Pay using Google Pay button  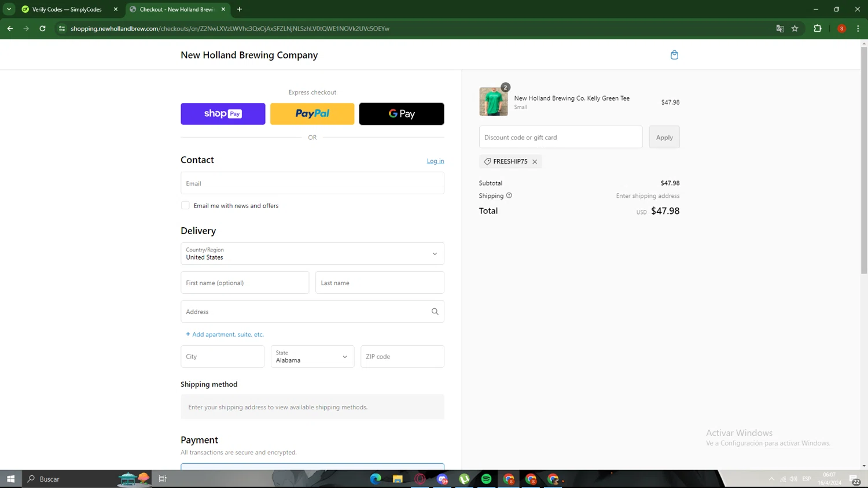pyautogui.click(x=402, y=114)
